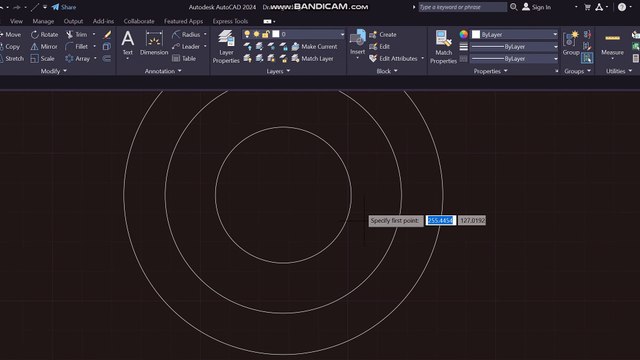Viewport: 640px width, 360px height.
Task: Click the Share button
Action: pos(64,7)
